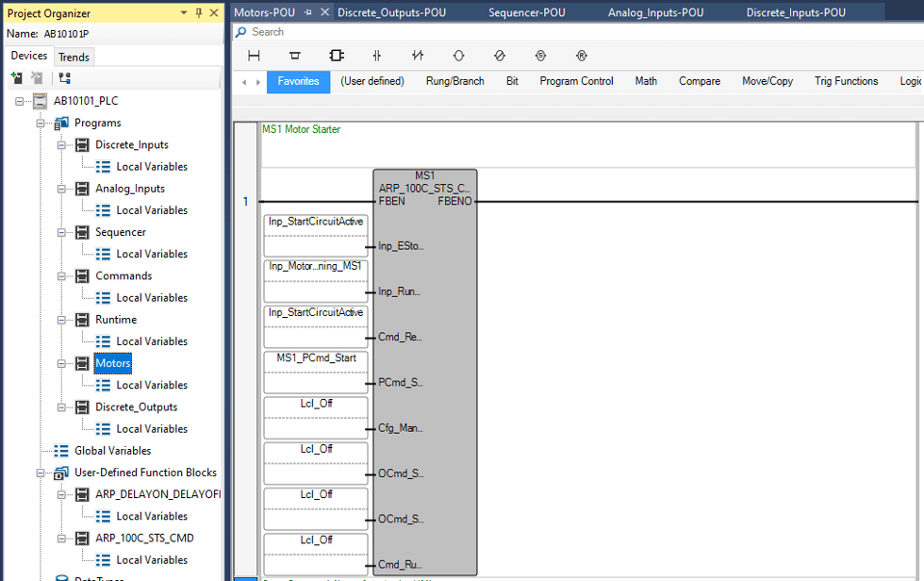Open the Trig Functions toolbox category

coord(847,81)
